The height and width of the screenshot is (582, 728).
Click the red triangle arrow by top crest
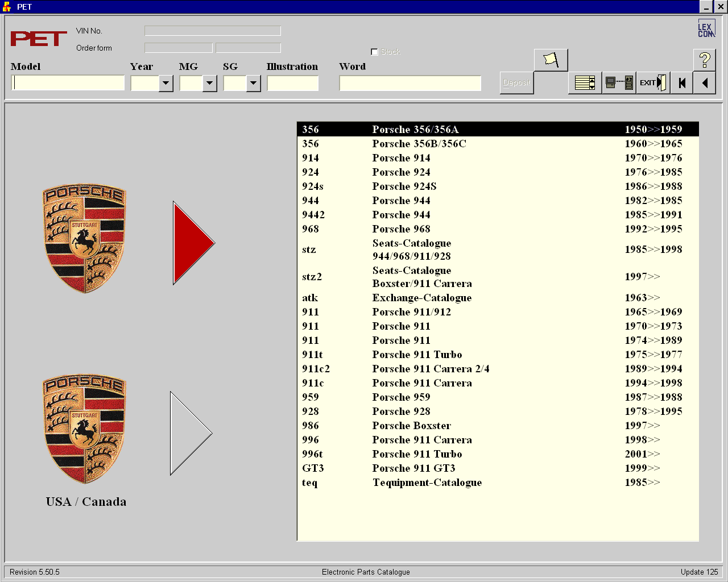(193, 243)
